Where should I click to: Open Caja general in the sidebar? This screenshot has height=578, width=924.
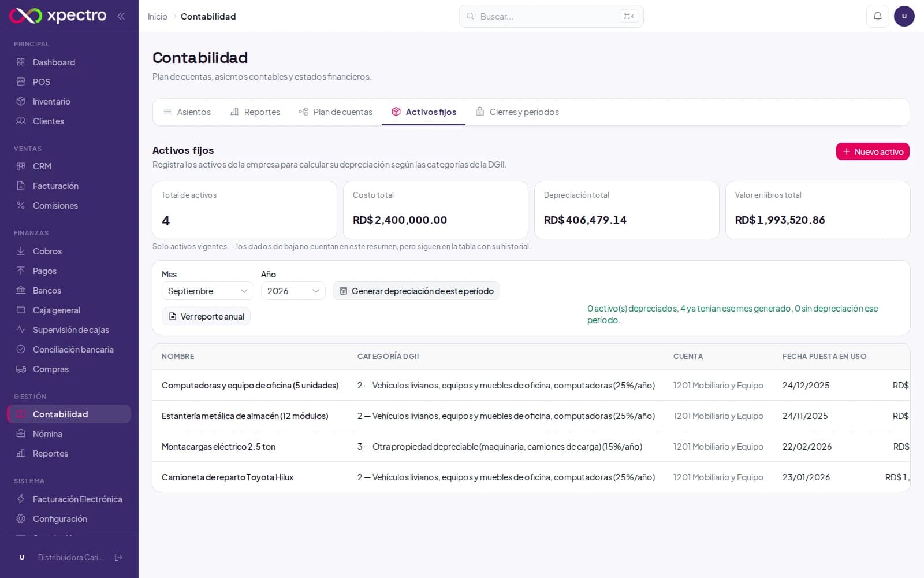69,310
